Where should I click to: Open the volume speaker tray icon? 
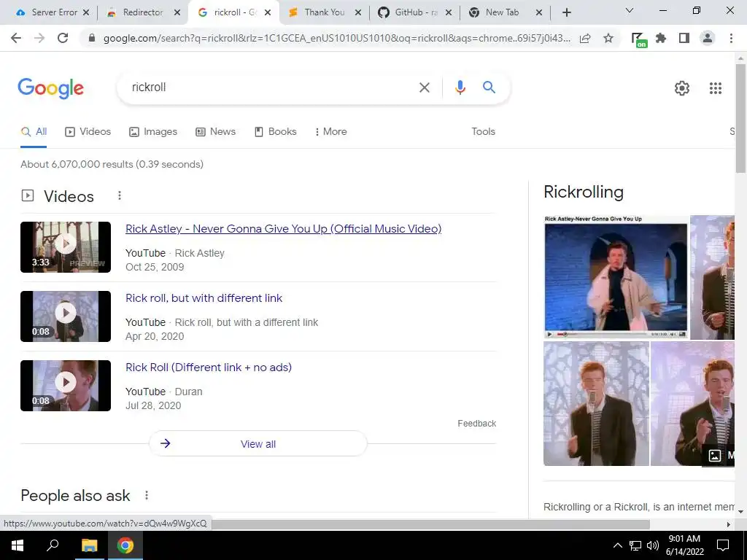(x=653, y=545)
